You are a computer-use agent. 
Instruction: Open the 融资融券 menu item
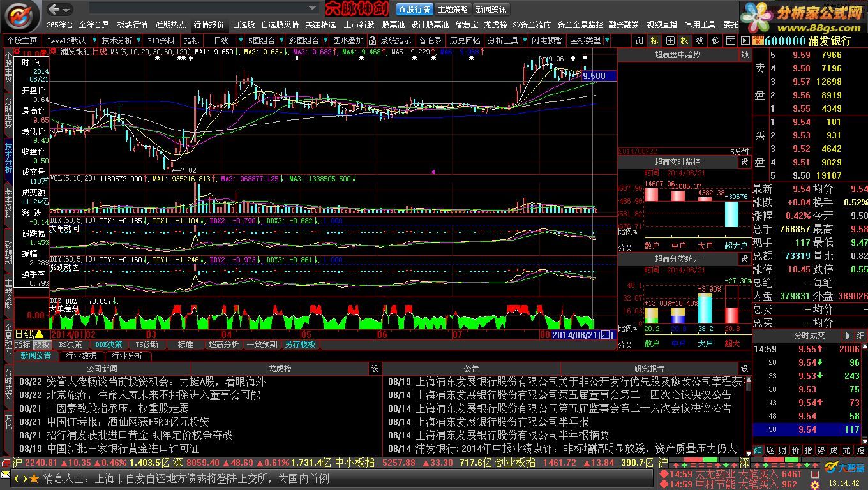(624, 24)
